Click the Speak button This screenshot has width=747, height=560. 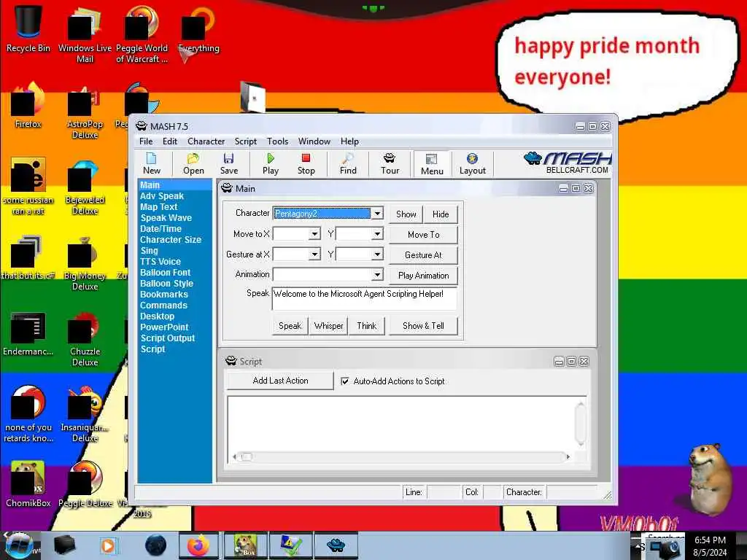tap(290, 326)
